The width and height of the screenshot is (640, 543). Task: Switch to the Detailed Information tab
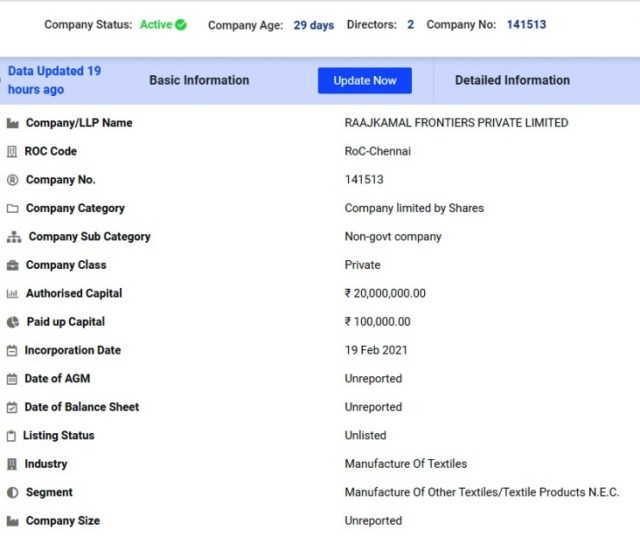[x=512, y=80]
